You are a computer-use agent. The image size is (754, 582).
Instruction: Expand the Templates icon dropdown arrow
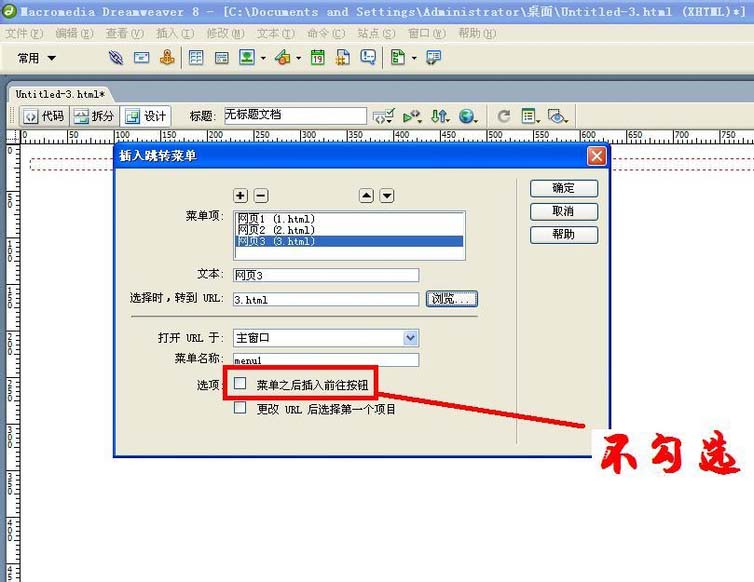pos(414,58)
